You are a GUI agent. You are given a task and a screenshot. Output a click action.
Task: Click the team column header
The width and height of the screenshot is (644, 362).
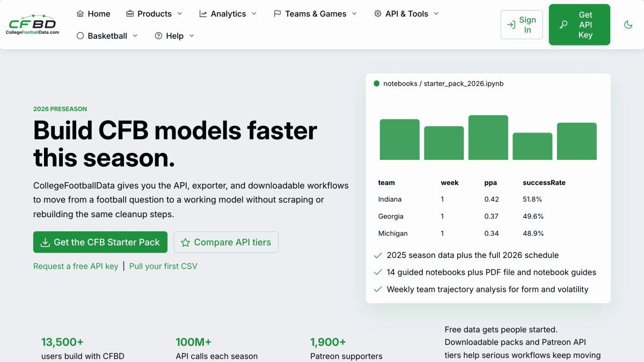point(386,182)
